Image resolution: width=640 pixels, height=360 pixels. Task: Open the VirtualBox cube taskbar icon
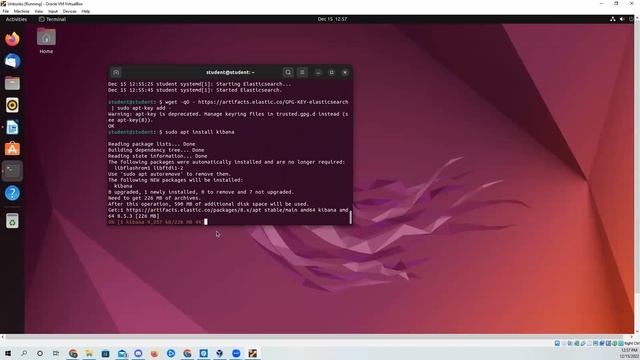[x=220, y=353]
